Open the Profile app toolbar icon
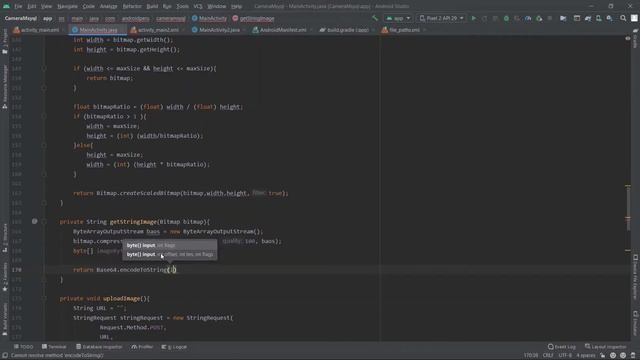This screenshot has width=640, height=360. [528, 18]
